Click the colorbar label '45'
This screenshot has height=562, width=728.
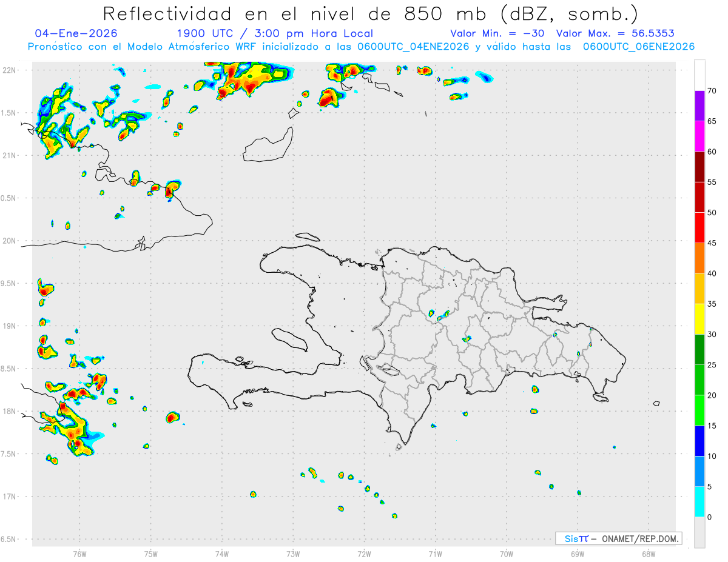coord(712,243)
